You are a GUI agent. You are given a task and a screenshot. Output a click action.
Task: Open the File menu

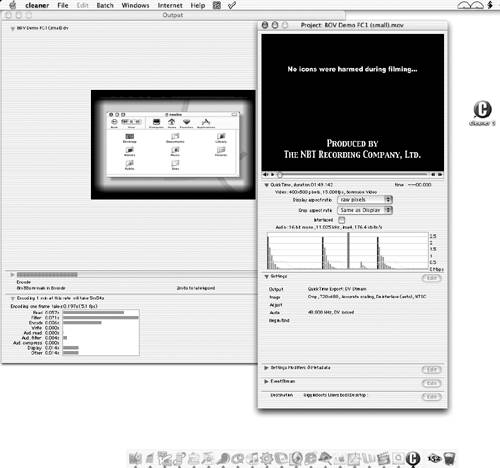coord(63,5)
